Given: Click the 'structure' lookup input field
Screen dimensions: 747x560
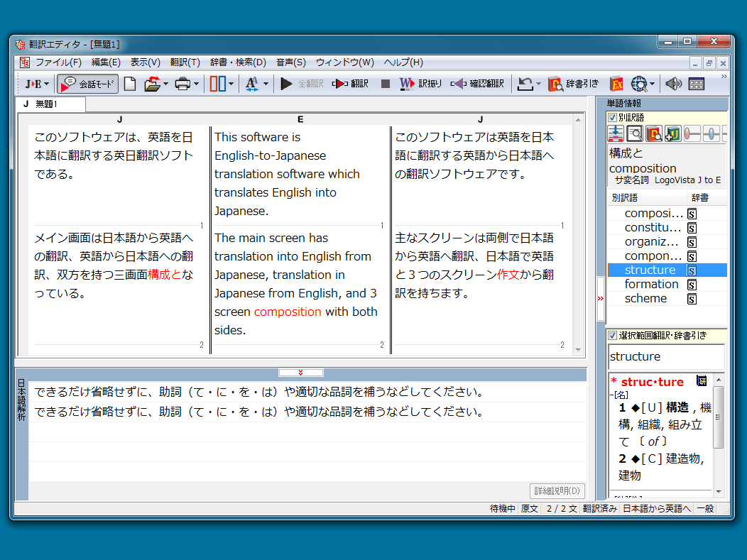Looking at the screenshot, I should pos(667,357).
